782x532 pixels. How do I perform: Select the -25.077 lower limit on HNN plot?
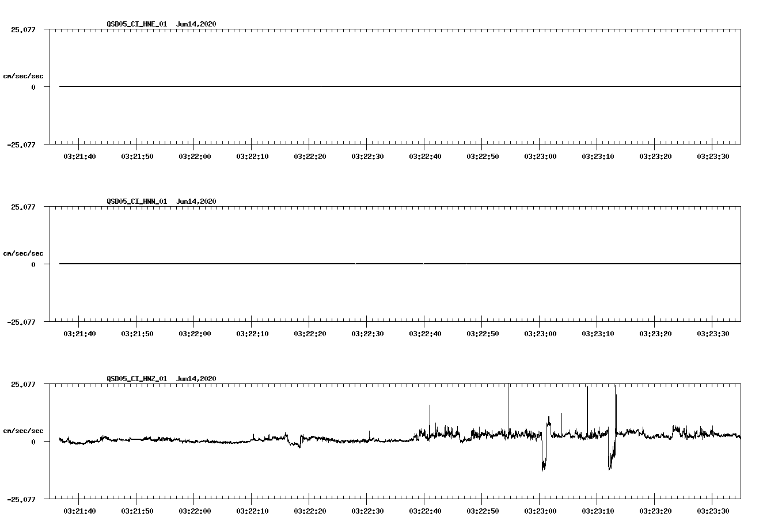click(x=21, y=322)
